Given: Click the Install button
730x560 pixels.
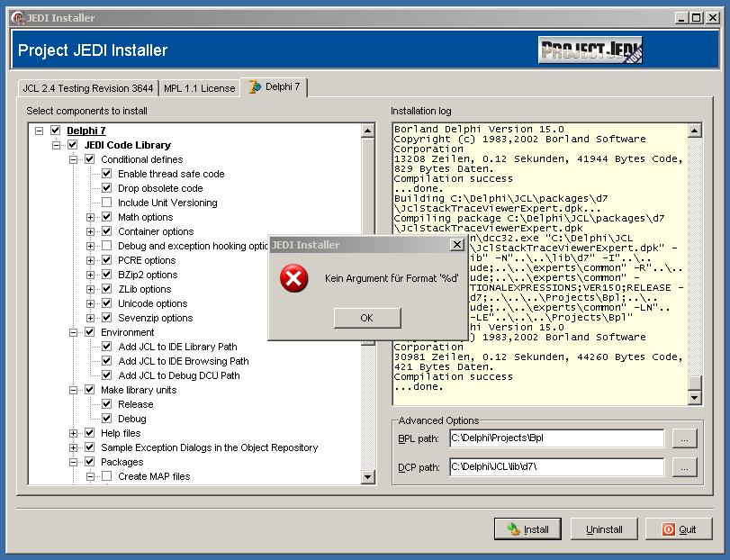Looking at the screenshot, I should pos(527,529).
